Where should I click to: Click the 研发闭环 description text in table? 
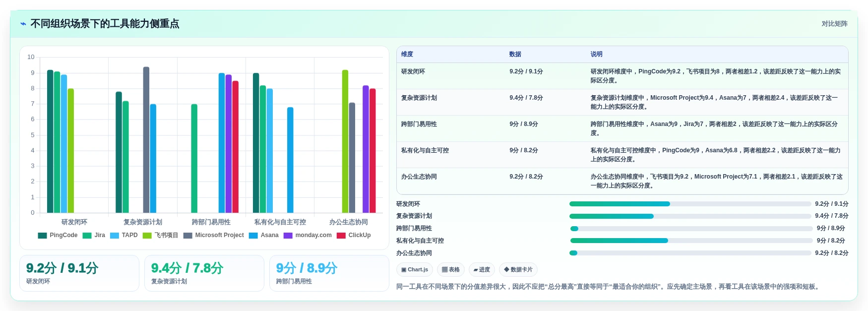716,76
